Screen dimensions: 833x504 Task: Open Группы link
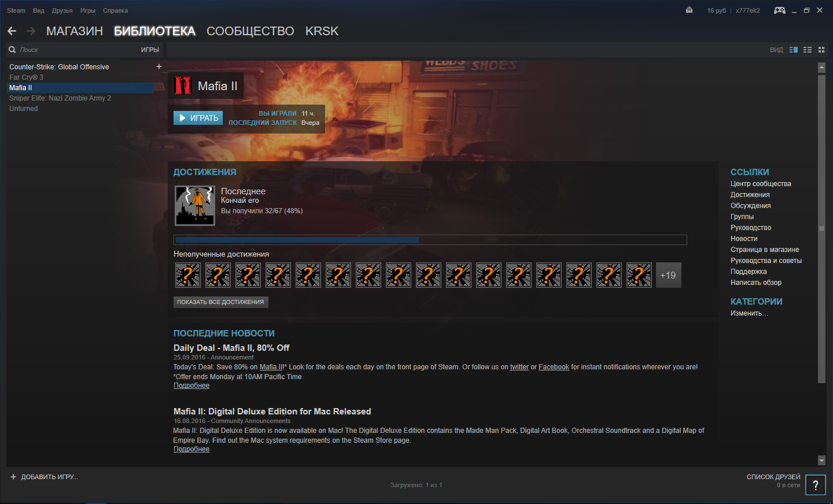pyautogui.click(x=742, y=217)
